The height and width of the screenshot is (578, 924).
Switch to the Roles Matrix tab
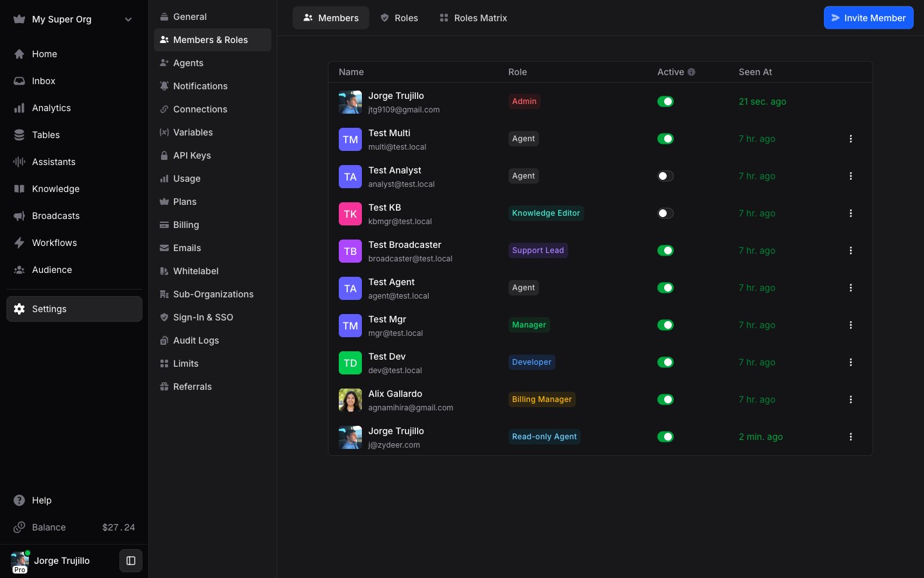(473, 18)
